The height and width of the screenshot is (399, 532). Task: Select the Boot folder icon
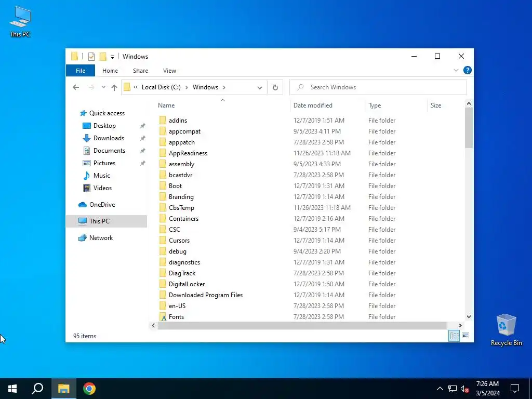point(163,185)
